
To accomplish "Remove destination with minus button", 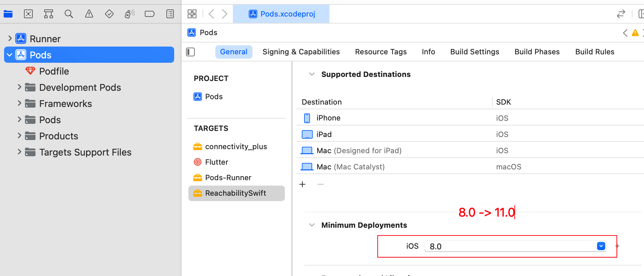I will 321,184.
